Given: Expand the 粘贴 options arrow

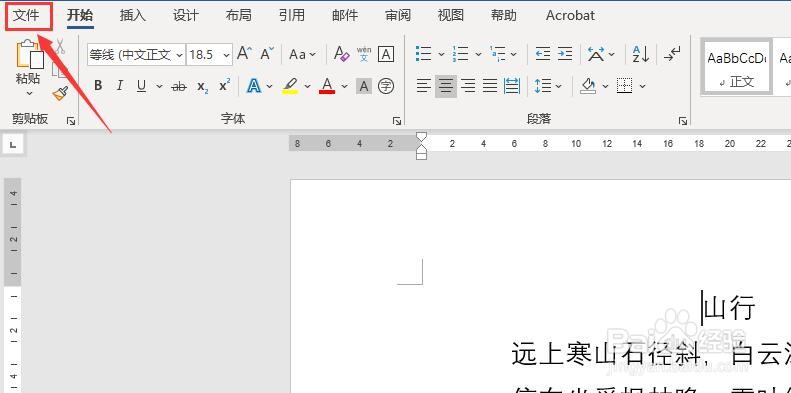Looking at the screenshot, I should click(29, 93).
